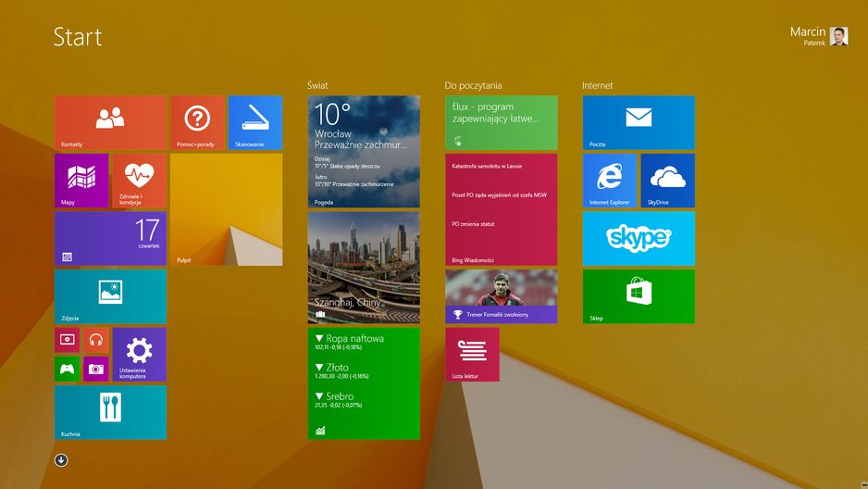Open the Skanowanie scanner tile
This screenshot has height=489, width=868.
point(255,122)
